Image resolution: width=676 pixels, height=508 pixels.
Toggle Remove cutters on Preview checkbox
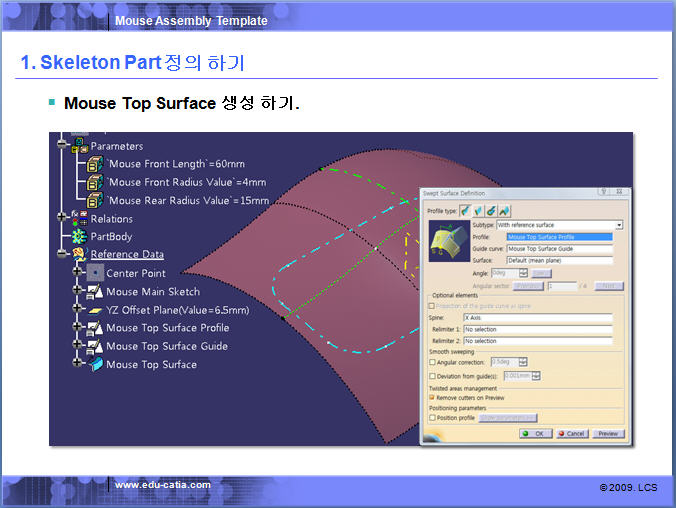(x=432, y=397)
